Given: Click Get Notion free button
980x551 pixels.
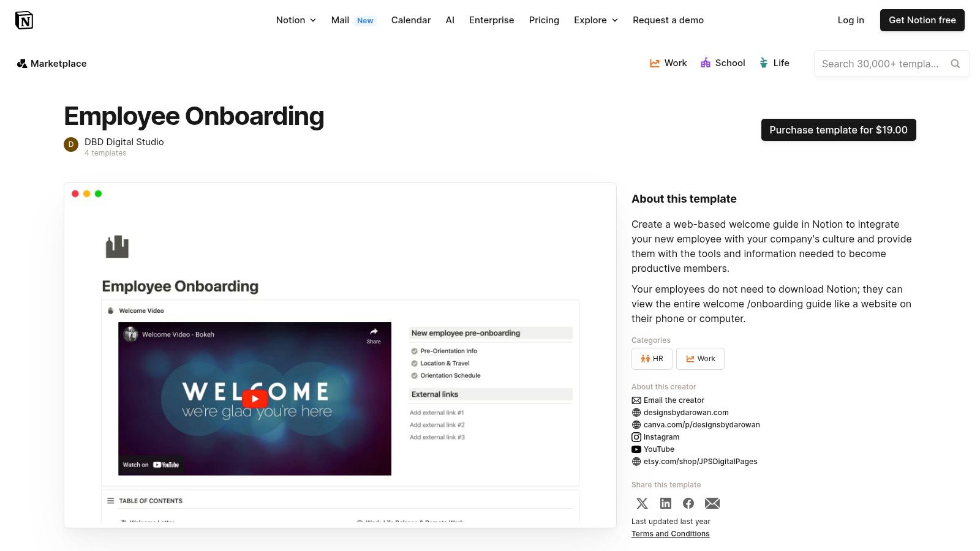Looking at the screenshot, I should click(x=922, y=20).
